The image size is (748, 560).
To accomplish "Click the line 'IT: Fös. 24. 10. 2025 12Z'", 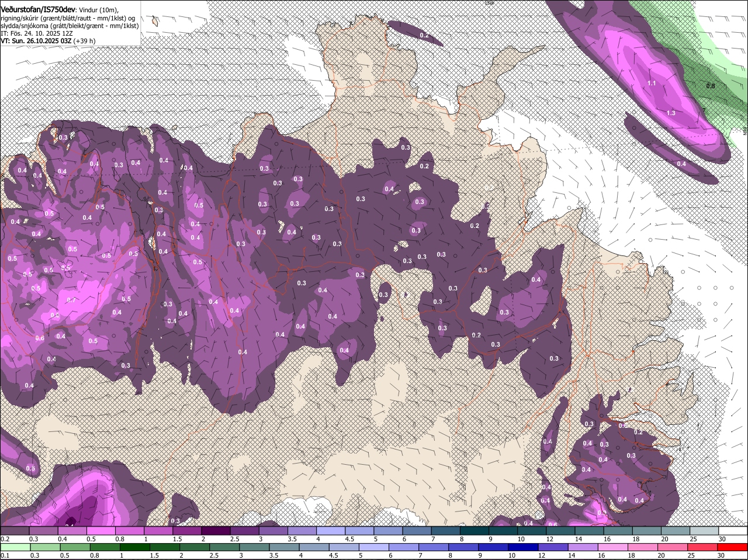I will 36,33.
